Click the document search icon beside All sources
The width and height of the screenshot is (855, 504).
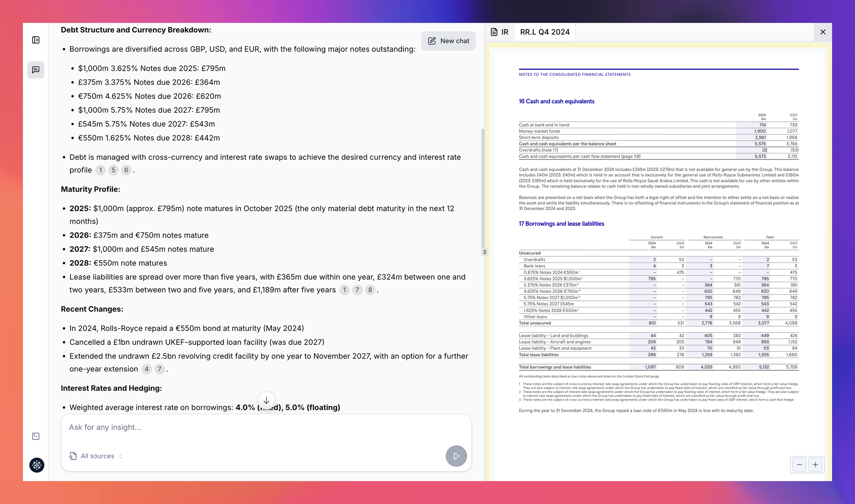click(73, 456)
